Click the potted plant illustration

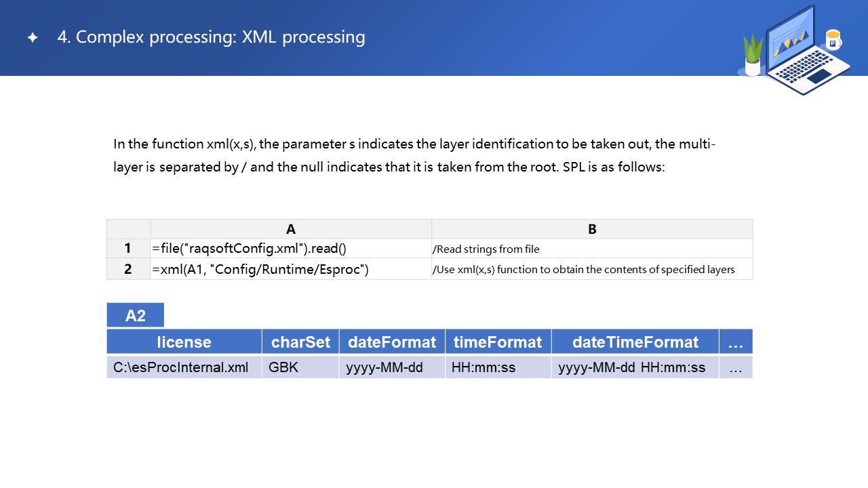pos(753,56)
